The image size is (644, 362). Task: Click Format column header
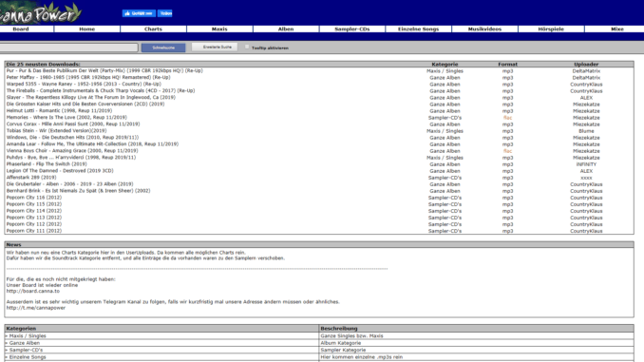[x=507, y=64]
